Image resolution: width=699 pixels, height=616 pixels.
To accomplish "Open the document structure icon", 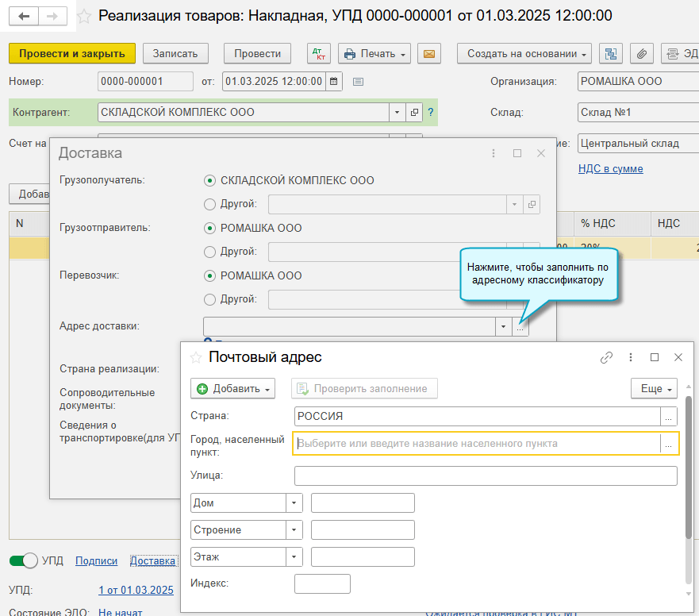I will click(611, 54).
